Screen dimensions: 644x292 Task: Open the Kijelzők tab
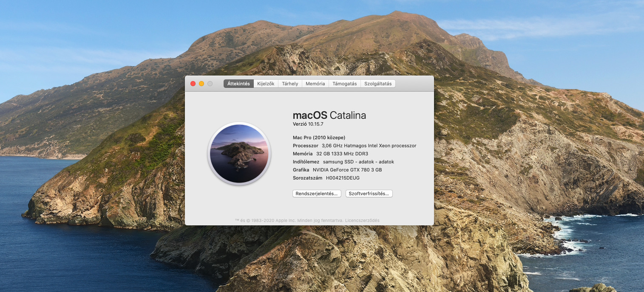point(266,84)
